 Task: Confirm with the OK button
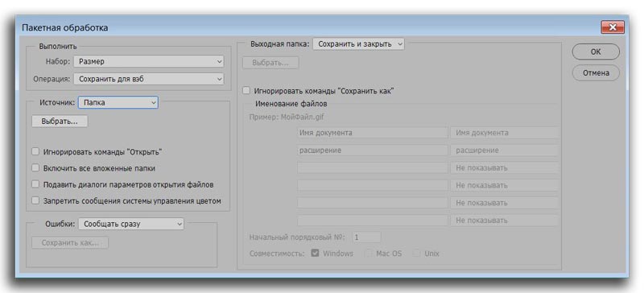tap(596, 52)
